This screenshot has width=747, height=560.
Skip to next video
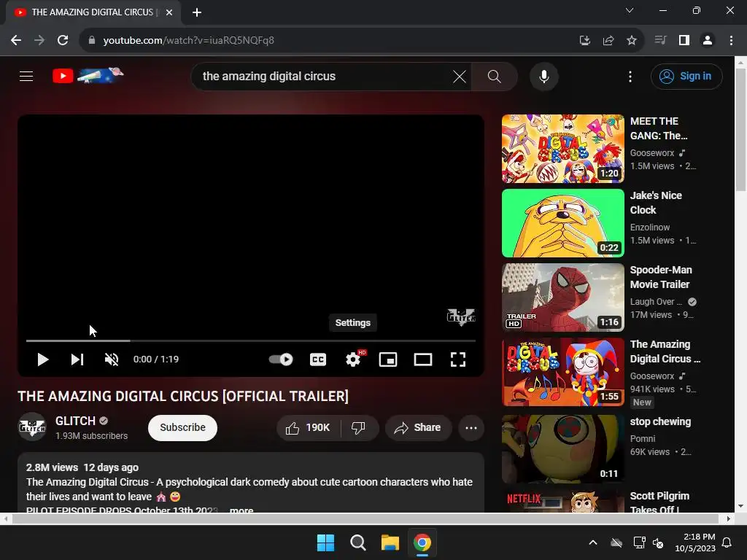(77, 359)
